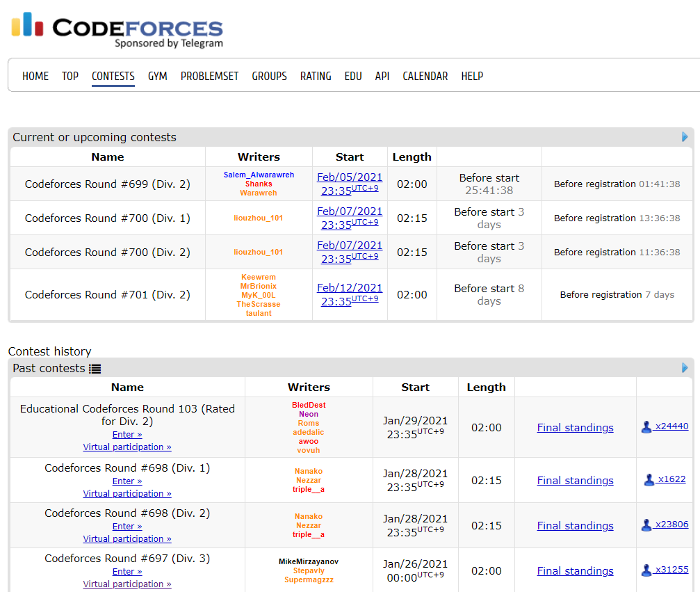Open x1622 participants link
The width and height of the screenshot is (700, 592).
(x=671, y=479)
